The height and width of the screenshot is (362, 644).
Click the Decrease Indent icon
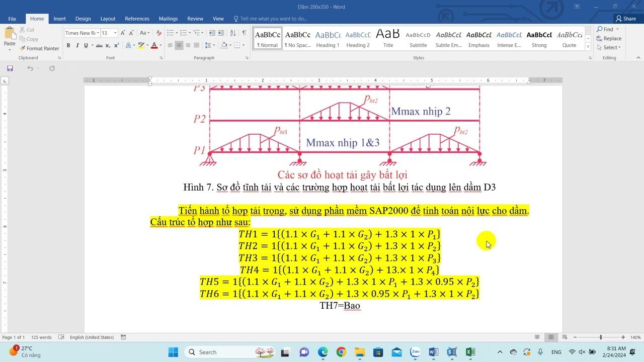point(212,33)
